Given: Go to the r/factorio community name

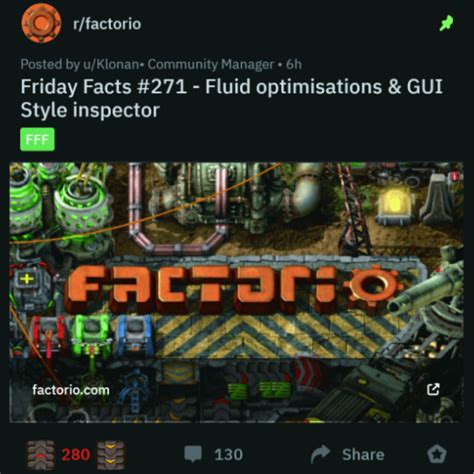Looking at the screenshot, I should [x=107, y=24].
